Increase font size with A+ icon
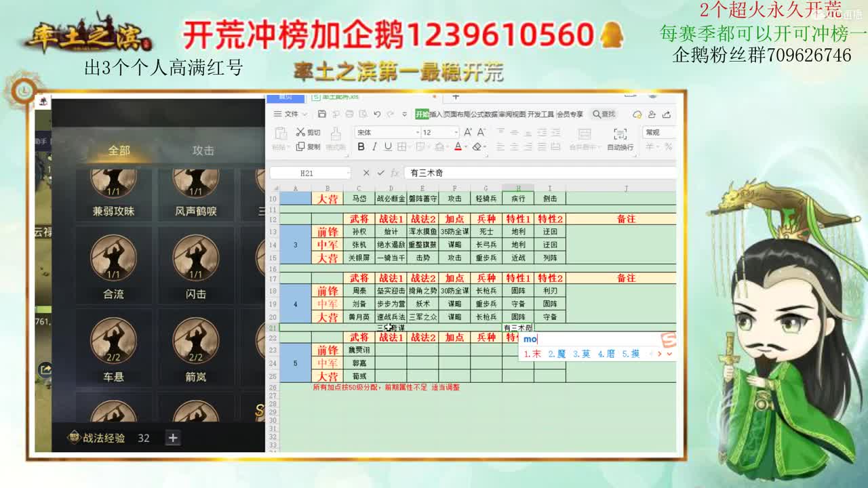 point(467,132)
